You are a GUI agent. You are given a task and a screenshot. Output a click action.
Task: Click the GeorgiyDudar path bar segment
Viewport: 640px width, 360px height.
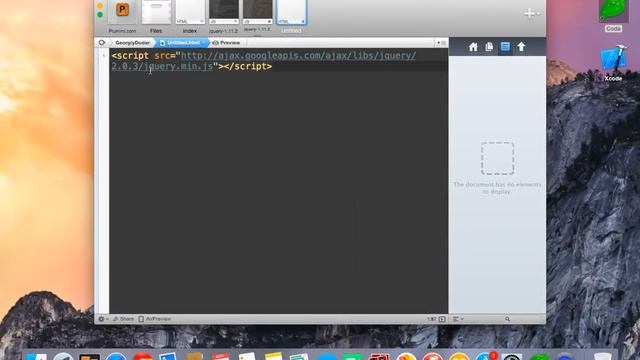132,43
